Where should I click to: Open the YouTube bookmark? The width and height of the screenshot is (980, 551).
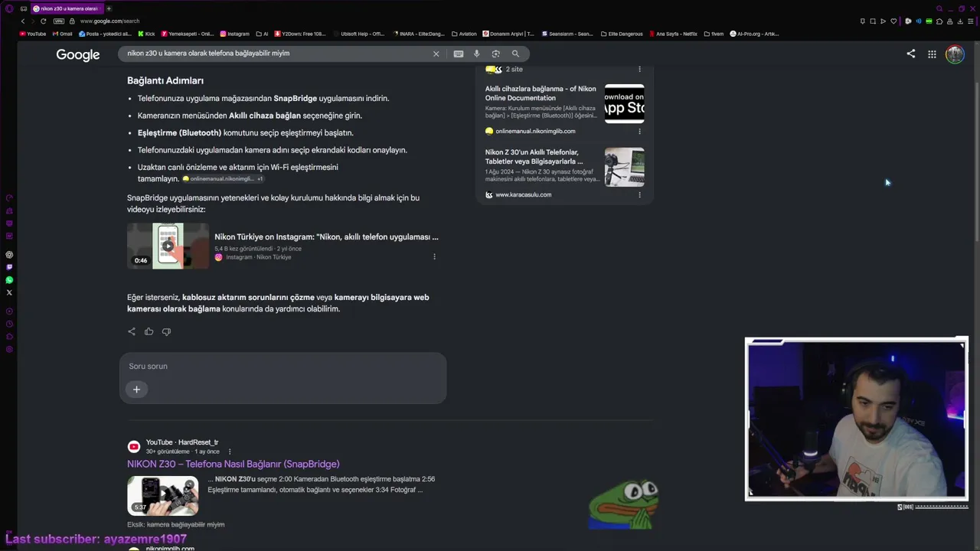tap(32, 34)
